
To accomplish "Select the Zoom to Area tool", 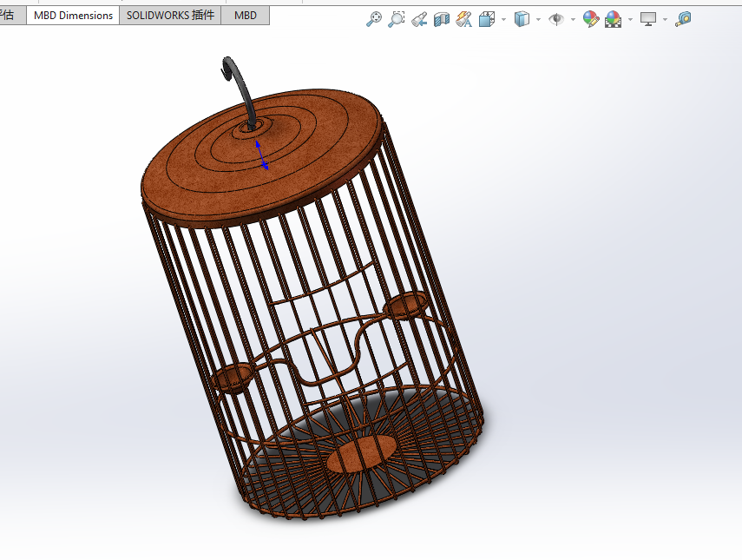I will pos(397,18).
